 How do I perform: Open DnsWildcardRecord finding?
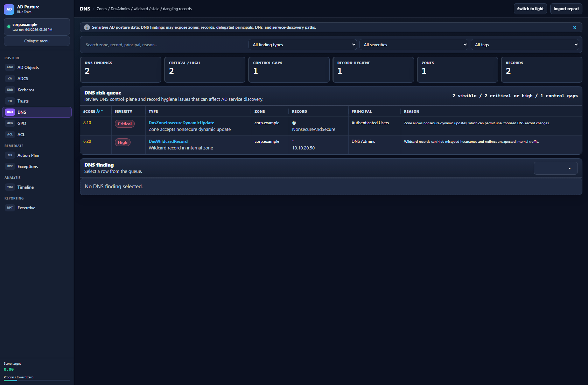(x=168, y=141)
